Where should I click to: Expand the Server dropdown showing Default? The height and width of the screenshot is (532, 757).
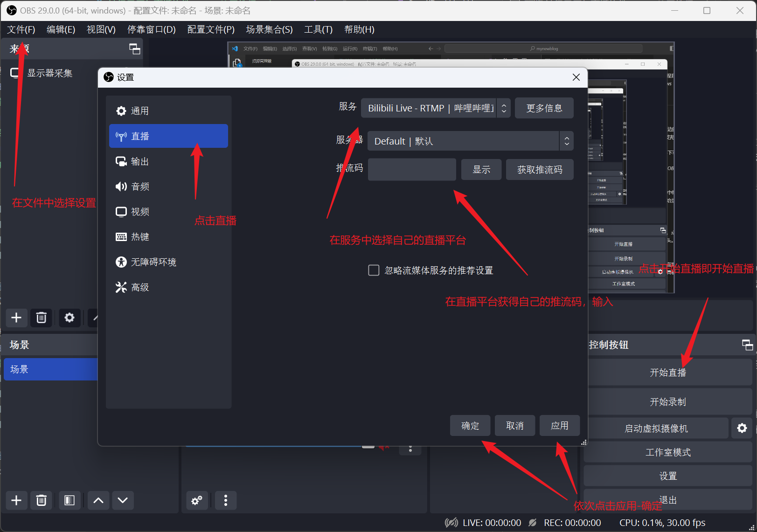470,141
